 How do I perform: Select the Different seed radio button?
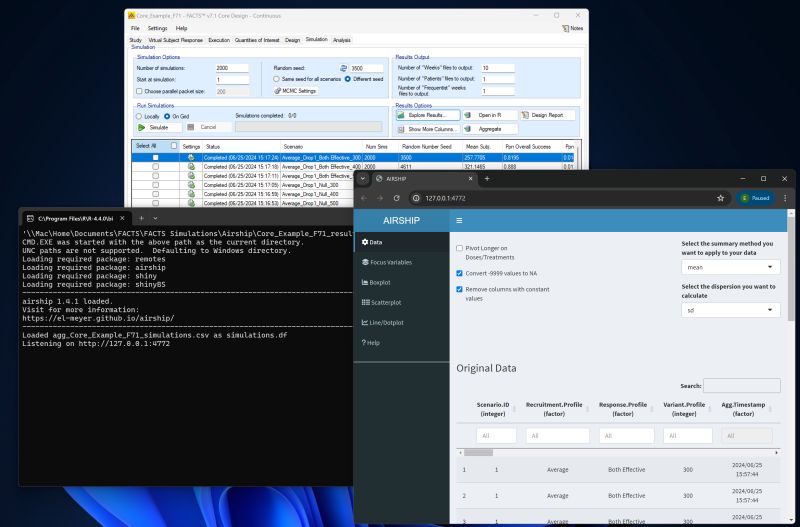(x=347, y=79)
